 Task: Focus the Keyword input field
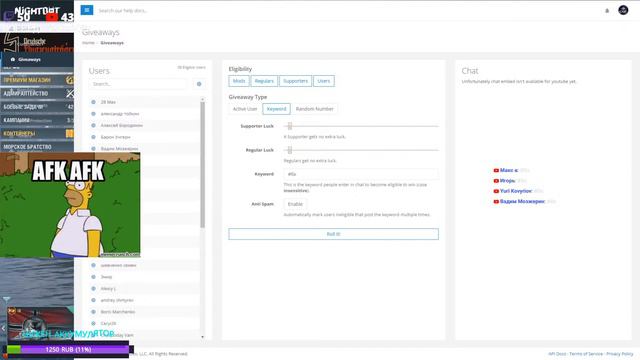click(361, 174)
